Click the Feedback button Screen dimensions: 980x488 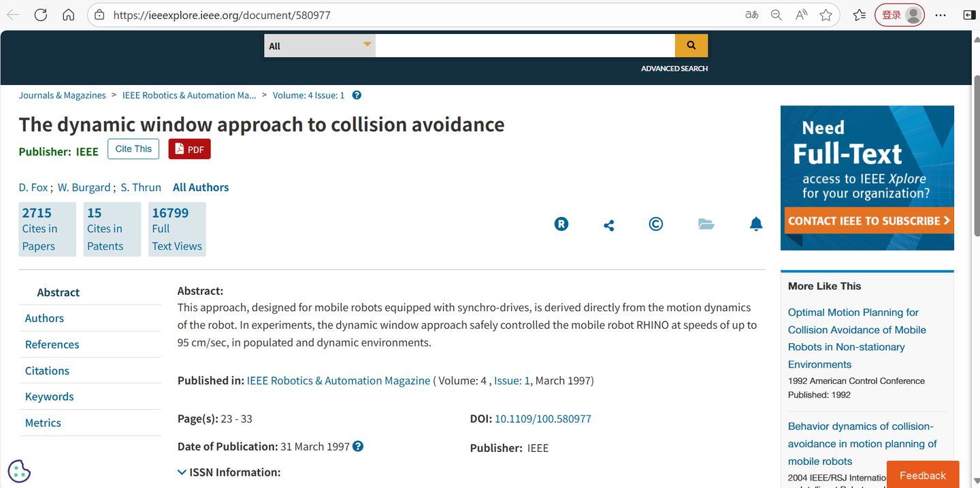pyautogui.click(x=923, y=475)
